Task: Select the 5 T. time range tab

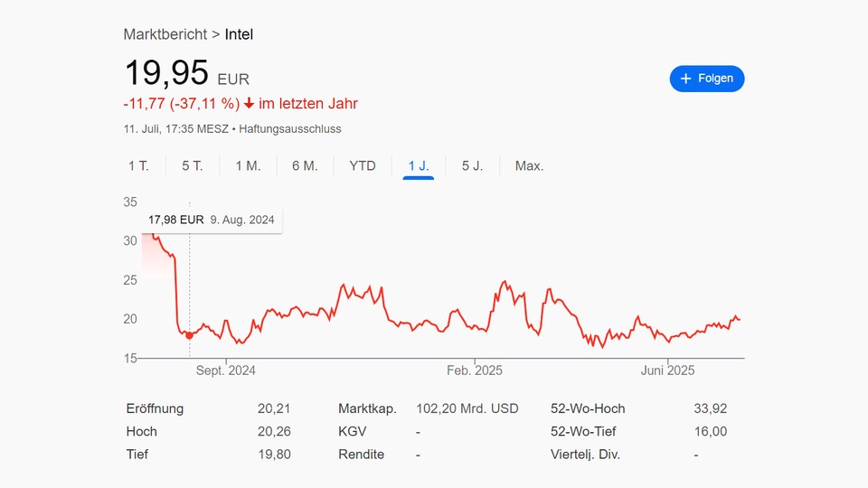Action: tap(192, 166)
